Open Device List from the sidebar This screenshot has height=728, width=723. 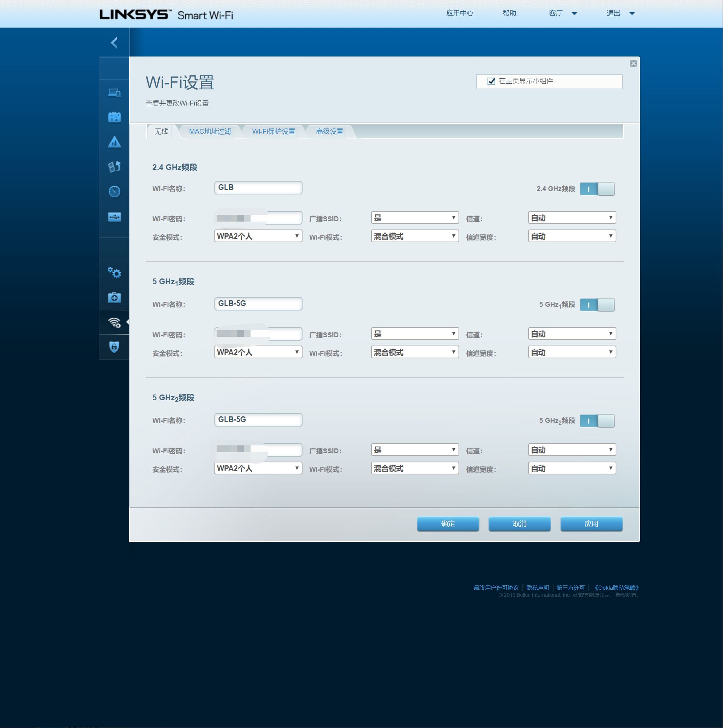click(x=114, y=92)
